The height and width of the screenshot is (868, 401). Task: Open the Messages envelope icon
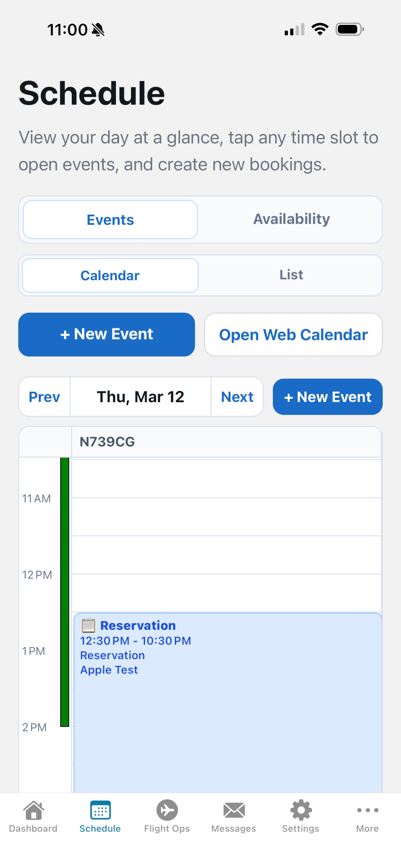click(x=234, y=810)
